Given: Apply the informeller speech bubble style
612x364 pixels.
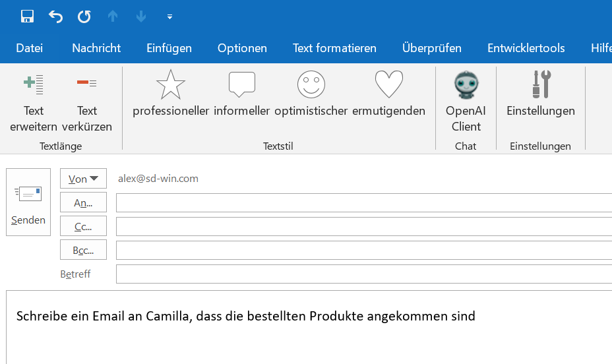Looking at the screenshot, I should pyautogui.click(x=241, y=84).
